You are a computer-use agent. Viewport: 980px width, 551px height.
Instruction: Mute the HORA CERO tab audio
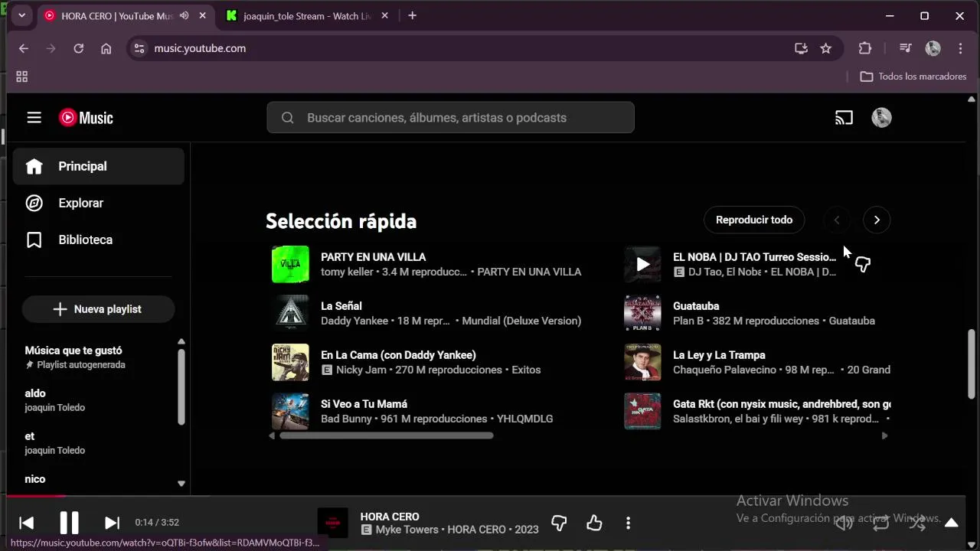[184, 16]
